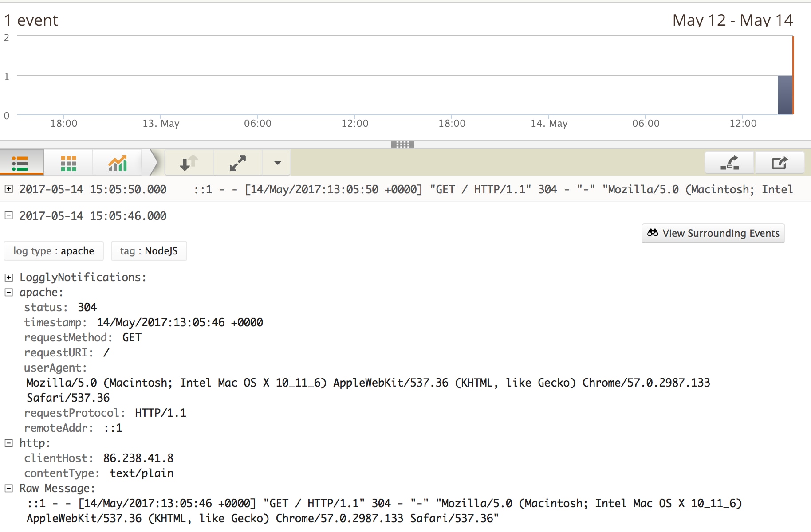Click the clientHost value 86.238.41.8

click(138, 458)
